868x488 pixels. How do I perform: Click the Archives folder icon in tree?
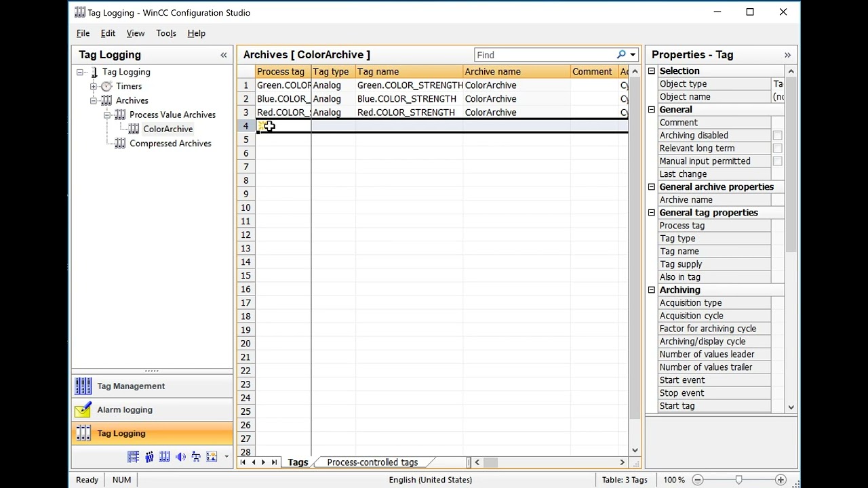click(106, 100)
